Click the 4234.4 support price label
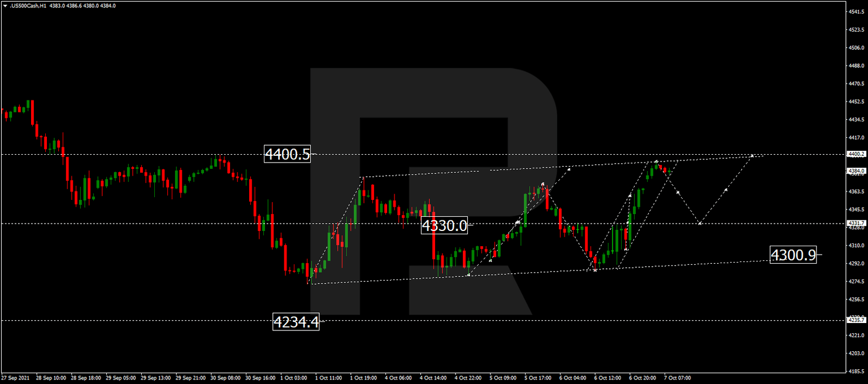The image size is (868, 384). (296, 323)
